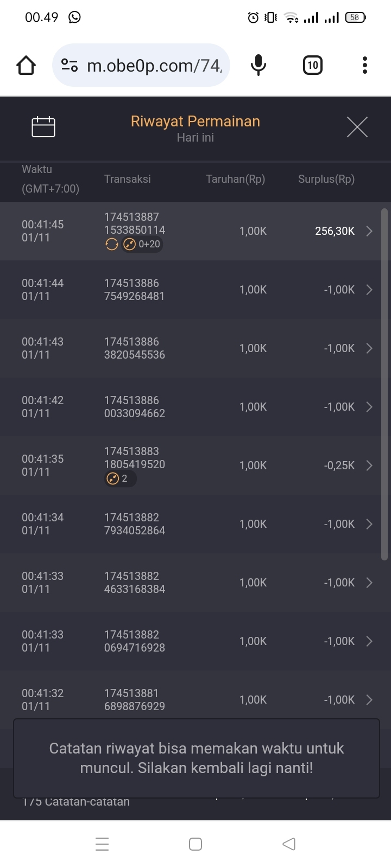
Task: Tap the Android back navigation button
Action: tap(289, 844)
